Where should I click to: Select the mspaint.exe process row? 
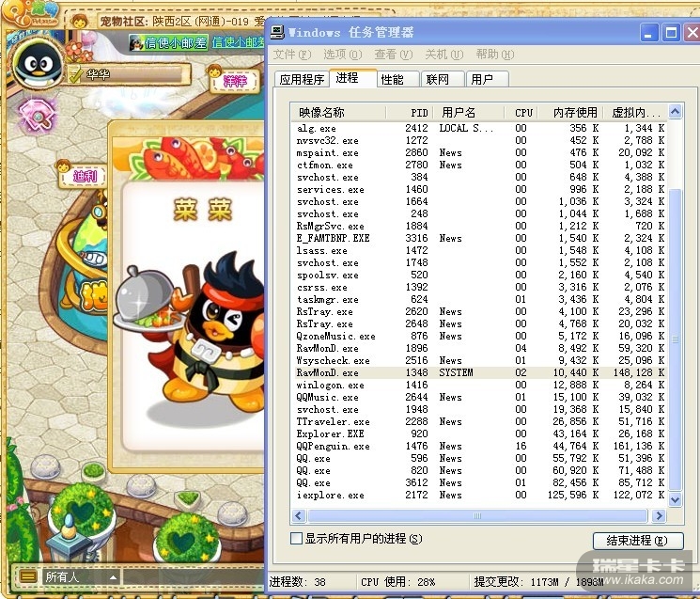[480, 152]
